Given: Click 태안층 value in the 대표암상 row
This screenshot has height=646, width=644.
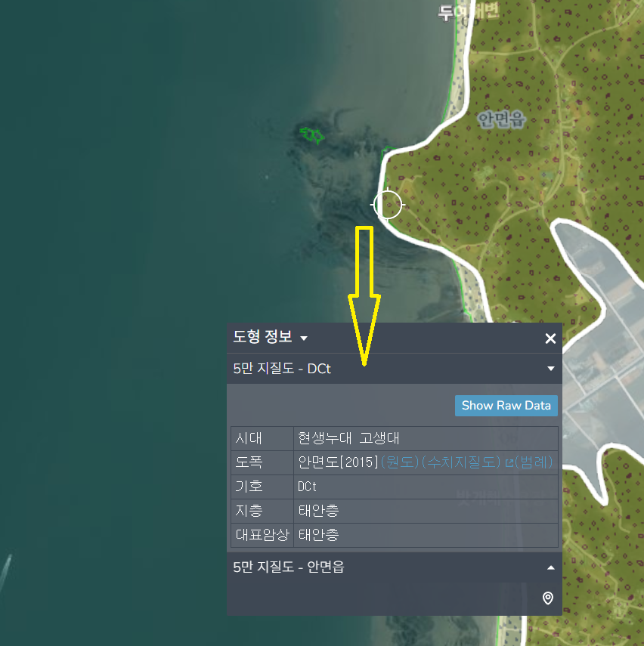Looking at the screenshot, I should pos(318,535).
